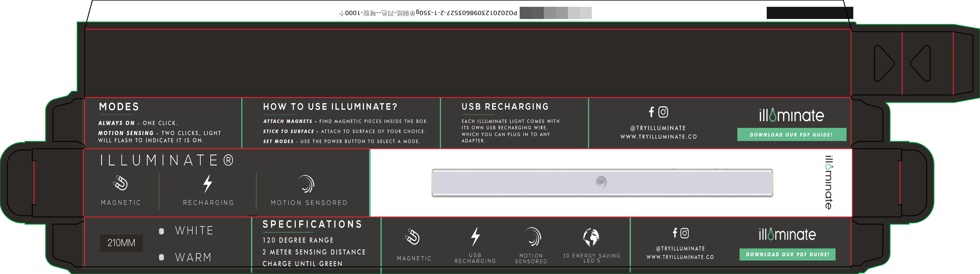
Task: Click the STICK TO SURFACE instruction
Action: (x=344, y=131)
